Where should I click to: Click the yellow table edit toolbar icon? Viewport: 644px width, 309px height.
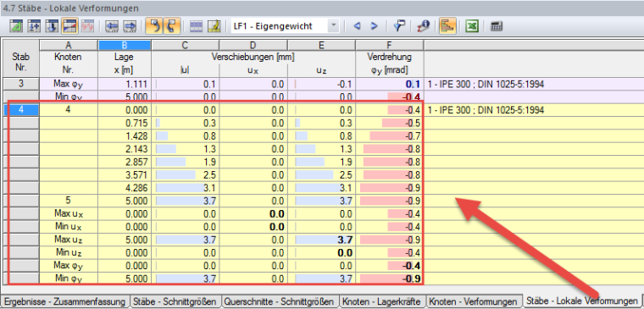(214, 26)
